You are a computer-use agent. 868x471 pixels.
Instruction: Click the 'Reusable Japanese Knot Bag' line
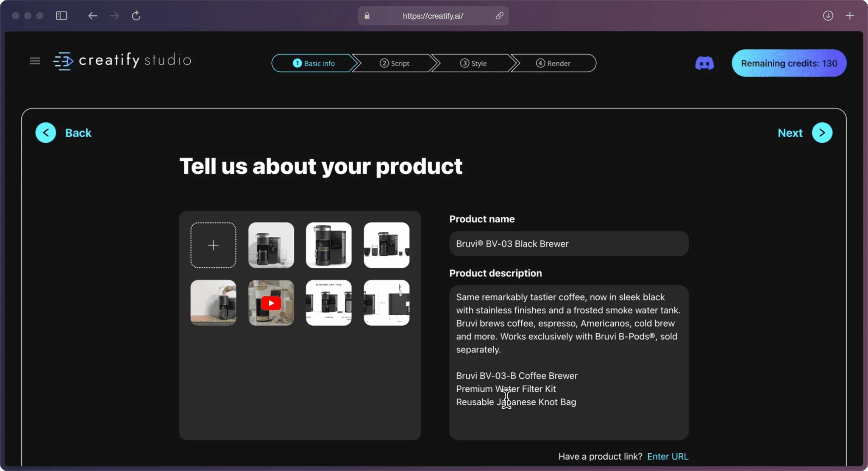click(516, 402)
